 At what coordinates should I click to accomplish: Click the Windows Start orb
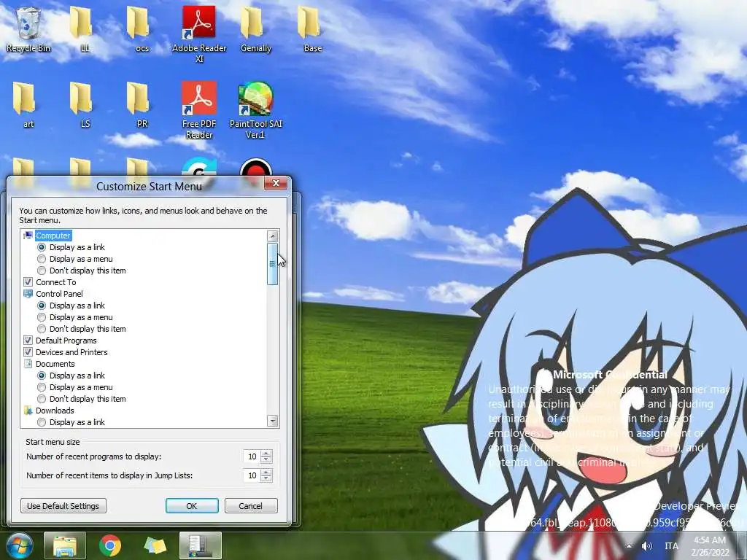pos(20,545)
